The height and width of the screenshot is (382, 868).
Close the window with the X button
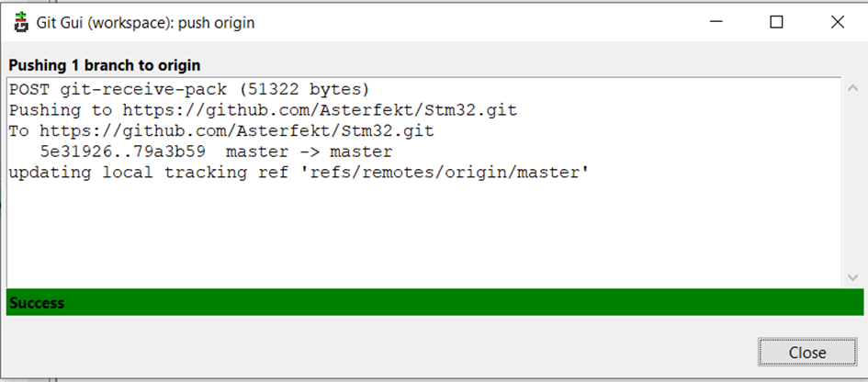tap(837, 23)
